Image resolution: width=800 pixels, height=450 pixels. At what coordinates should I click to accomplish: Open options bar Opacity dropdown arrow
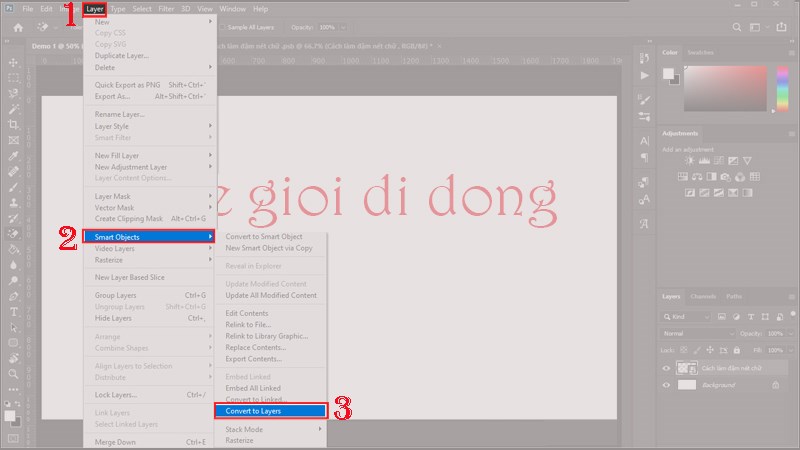tap(343, 28)
